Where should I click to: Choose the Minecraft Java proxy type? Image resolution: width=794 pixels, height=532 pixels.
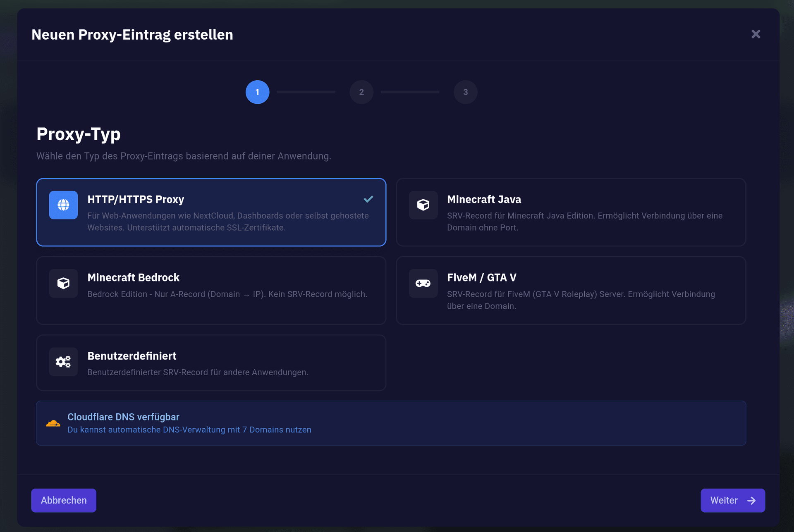click(x=571, y=212)
